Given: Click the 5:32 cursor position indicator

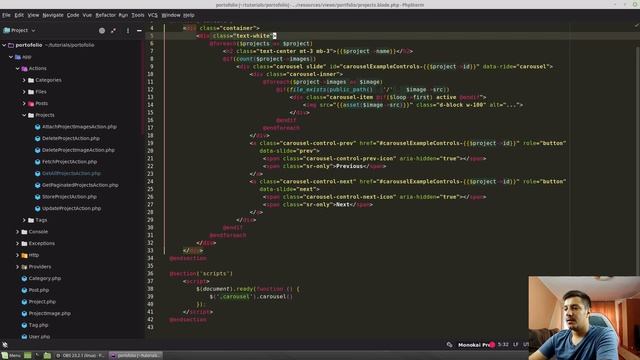Looking at the screenshot, I should [503, 345].
